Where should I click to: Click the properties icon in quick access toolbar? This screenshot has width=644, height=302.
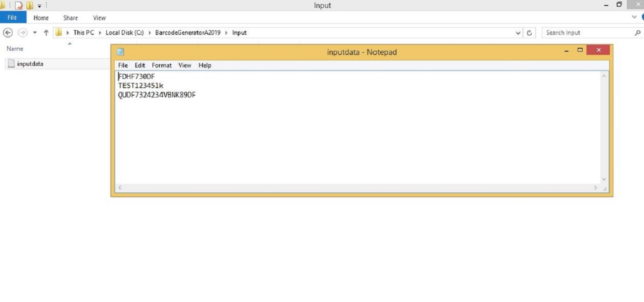pyautogui.click(x=19, y=5)
